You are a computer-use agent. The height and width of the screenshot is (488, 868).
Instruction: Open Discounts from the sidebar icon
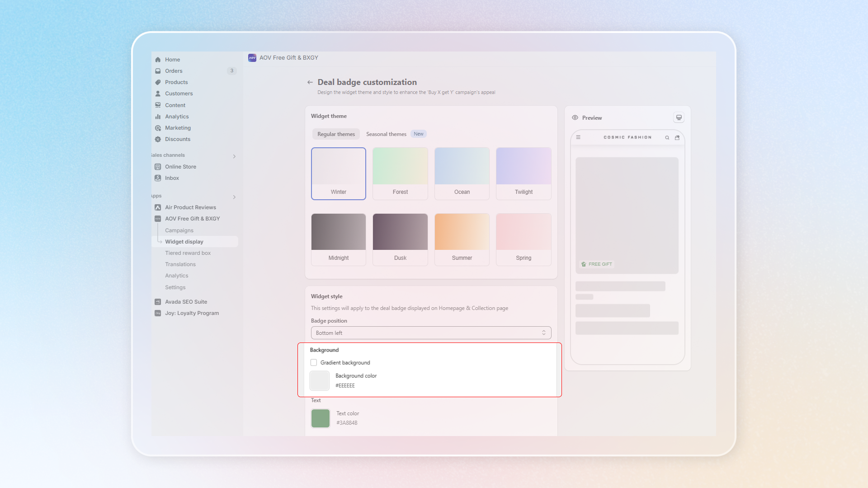coord(158,139)
